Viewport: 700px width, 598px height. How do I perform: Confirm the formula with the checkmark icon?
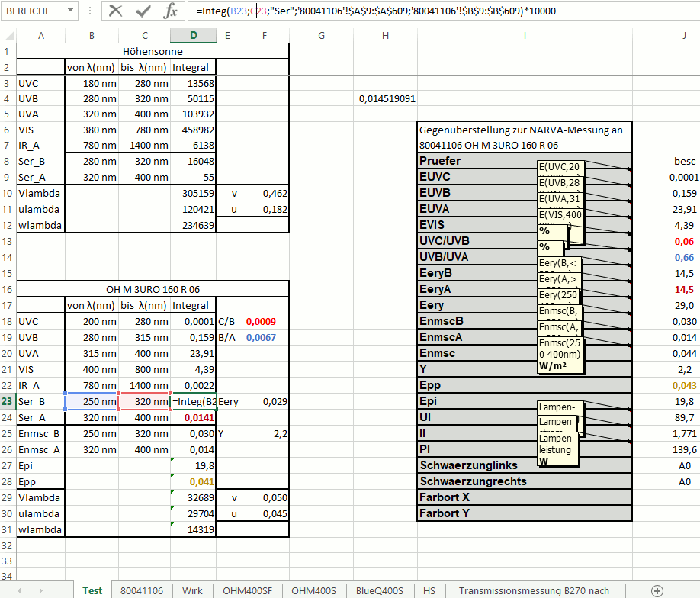pos(143,11)
